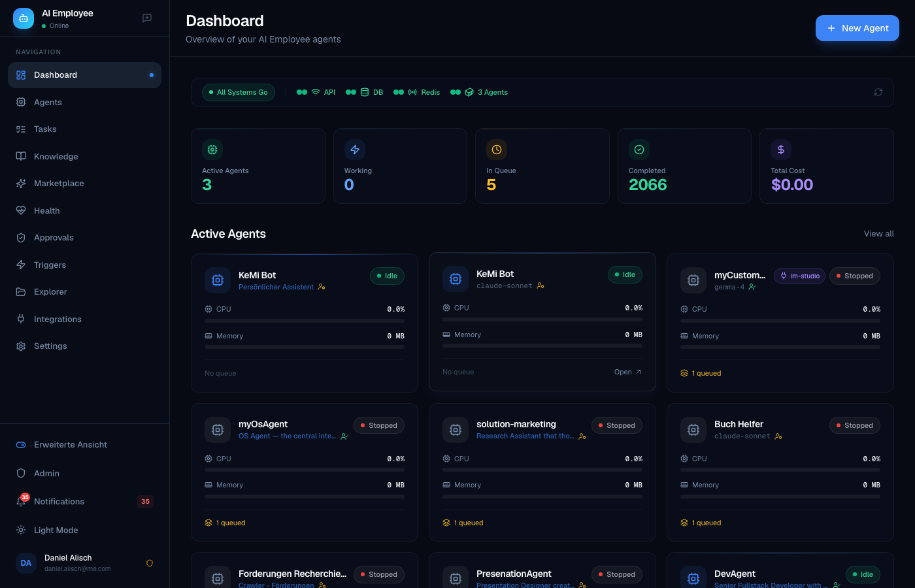Click the refresh icon on the status bar
Screen dimensions: 915x588
click(x=878, y=92)
